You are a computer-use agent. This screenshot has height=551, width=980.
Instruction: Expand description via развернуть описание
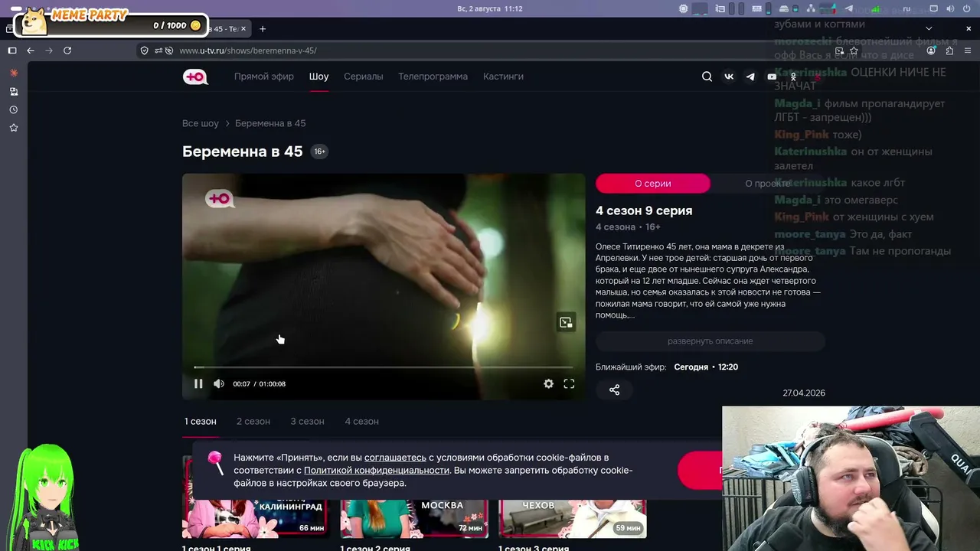pos(710,341)
